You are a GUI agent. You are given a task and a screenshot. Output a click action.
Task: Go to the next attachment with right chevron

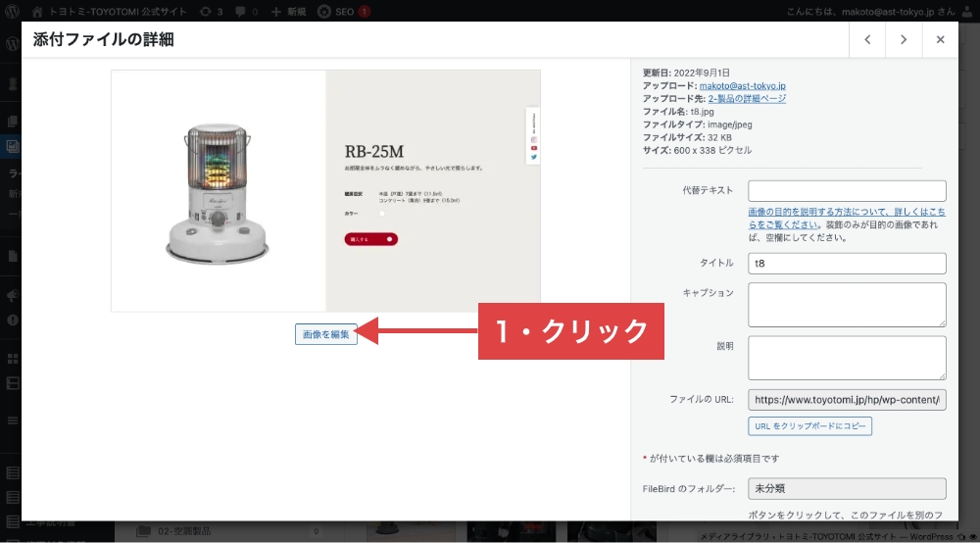904,39
